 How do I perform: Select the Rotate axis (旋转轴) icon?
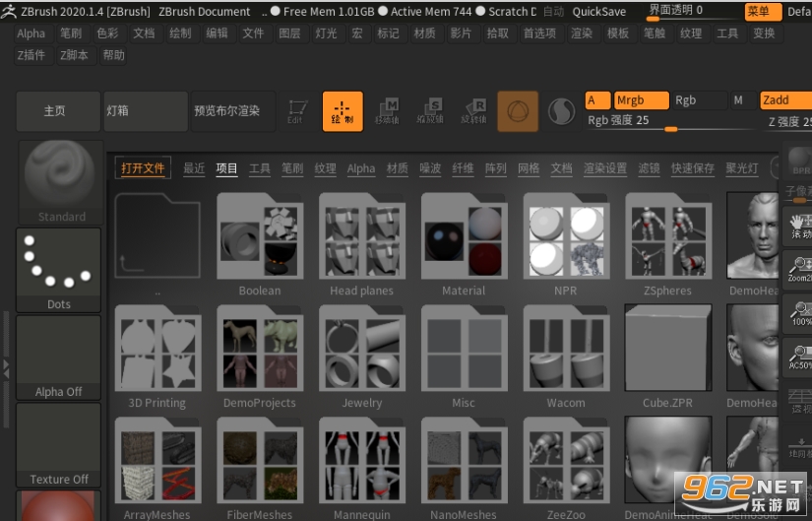tap(473, 111)
